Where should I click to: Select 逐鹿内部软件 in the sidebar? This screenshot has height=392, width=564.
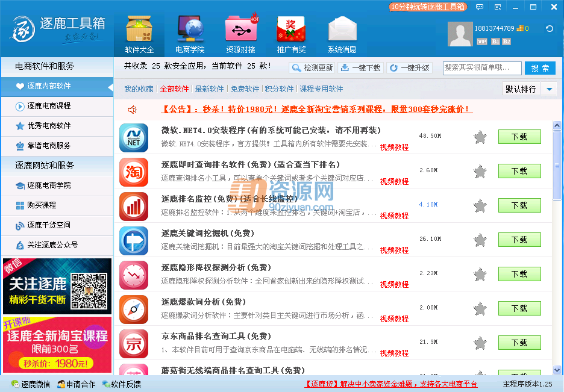[x=57, y=86]
